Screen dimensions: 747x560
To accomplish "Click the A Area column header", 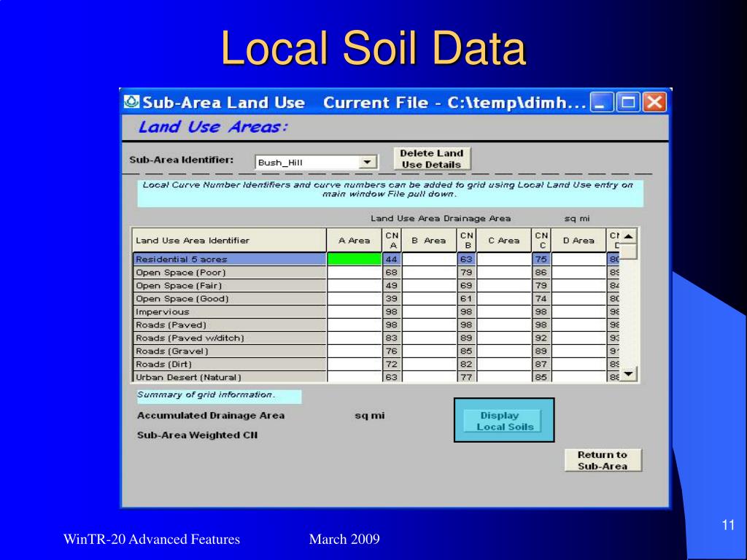I will click(x=354, y=240).
